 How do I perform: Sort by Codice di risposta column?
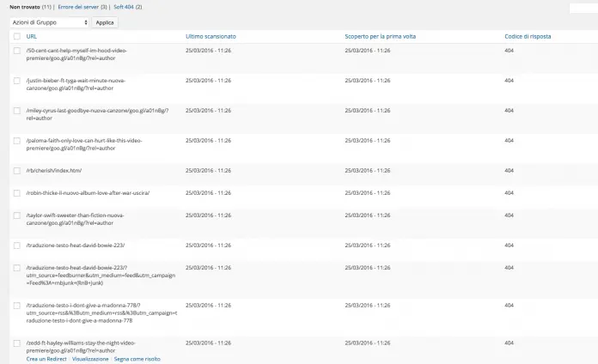click(528, 37)
